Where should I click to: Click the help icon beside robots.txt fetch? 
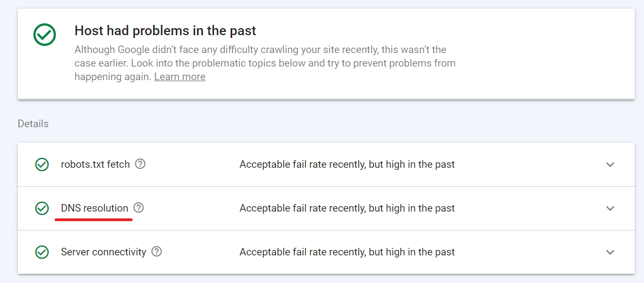tap(141, 164)
